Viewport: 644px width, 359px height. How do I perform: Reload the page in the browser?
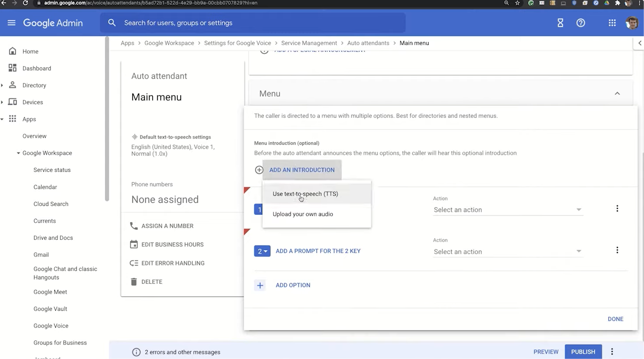click(x=25, y=3)
